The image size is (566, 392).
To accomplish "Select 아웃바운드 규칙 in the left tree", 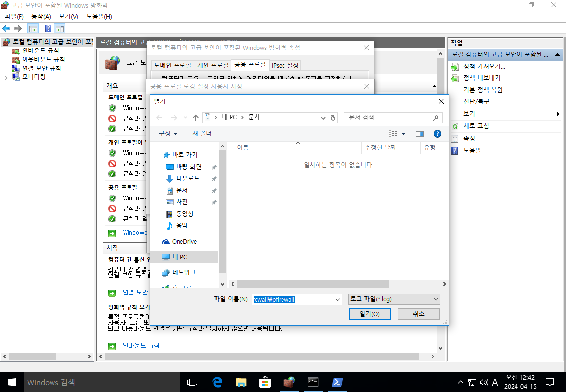I will coord(43,59).
